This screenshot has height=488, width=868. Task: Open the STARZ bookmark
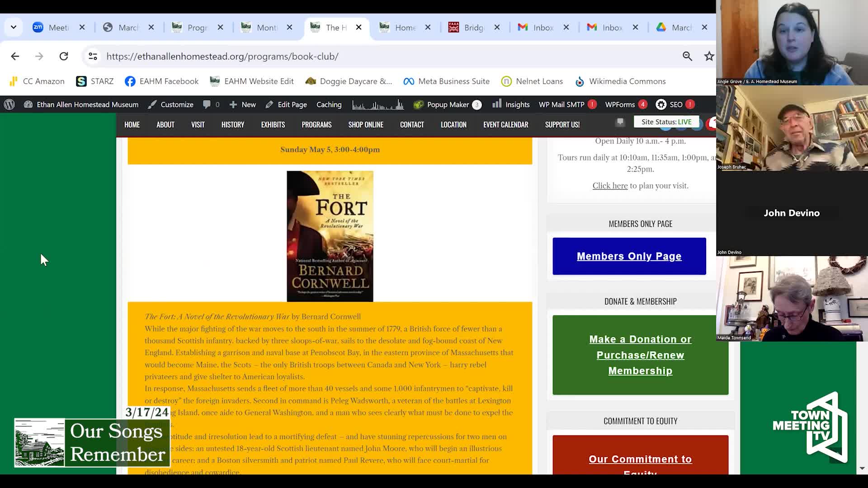[x=95, y=81]
